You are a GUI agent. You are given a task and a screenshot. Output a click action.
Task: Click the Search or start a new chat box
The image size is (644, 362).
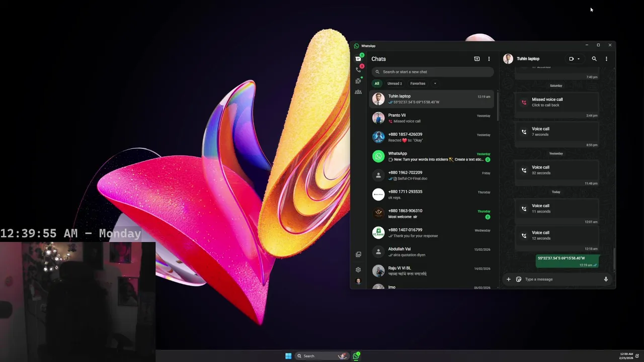433,72
